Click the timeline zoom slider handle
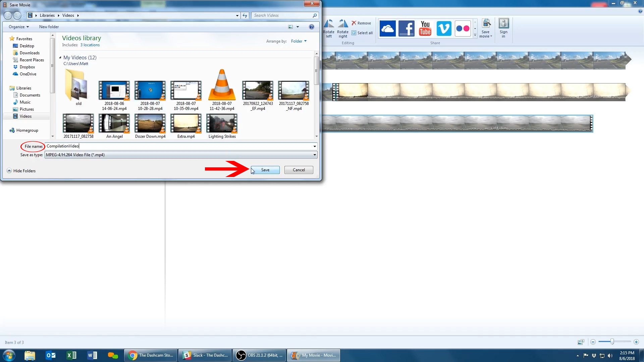Screen dimensions: 644x362 click(612, 342)
